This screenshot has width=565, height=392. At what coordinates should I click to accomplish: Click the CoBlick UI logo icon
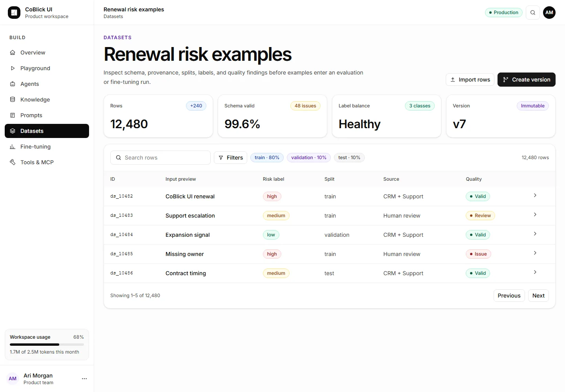click(14, 13)
